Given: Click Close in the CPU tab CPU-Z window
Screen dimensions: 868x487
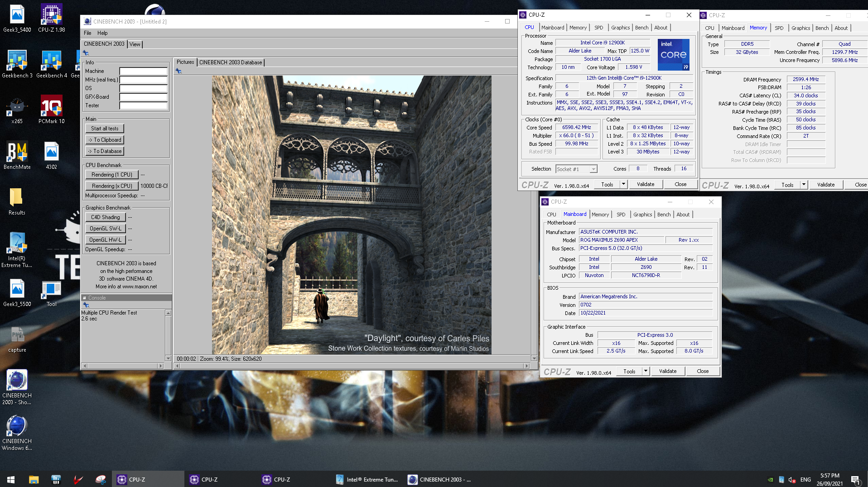Looking at the screenshot, I should (680, 184).
